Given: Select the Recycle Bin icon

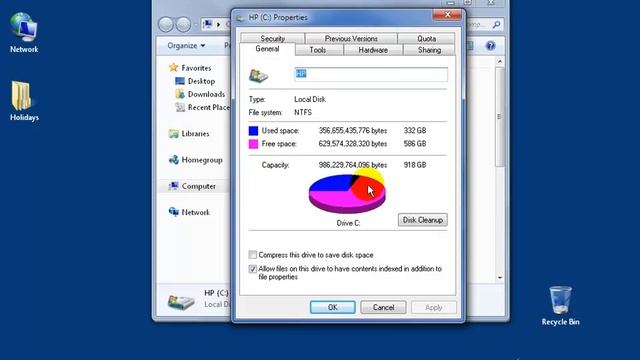Looking at the screenshot, I should coord(560,306).
